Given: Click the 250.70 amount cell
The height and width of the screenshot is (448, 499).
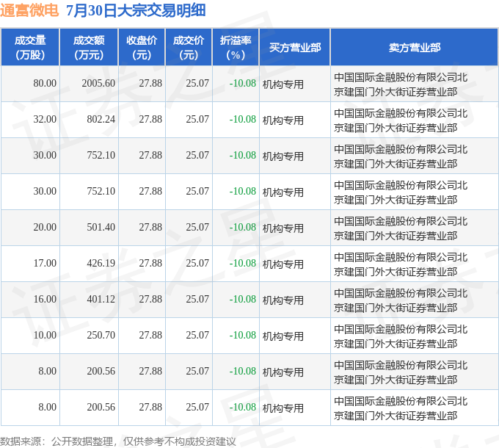Looking at the screenshot, I should coord(101,336).
